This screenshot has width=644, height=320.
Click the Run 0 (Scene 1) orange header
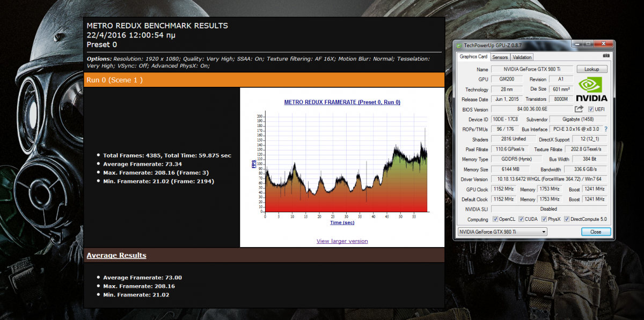(264, 80)
